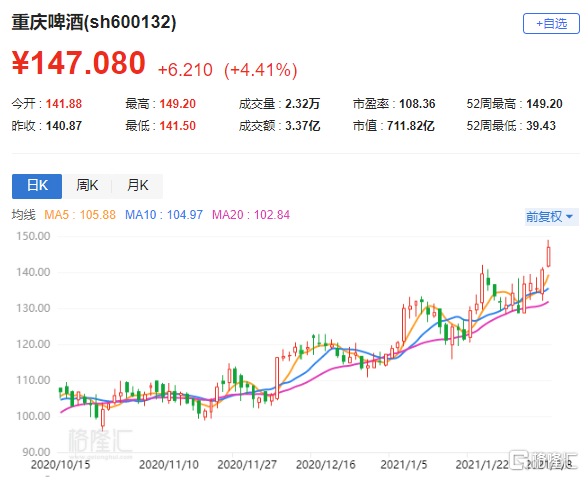Add stock via +自选 button
584x477 pixels.
[551, 24]
